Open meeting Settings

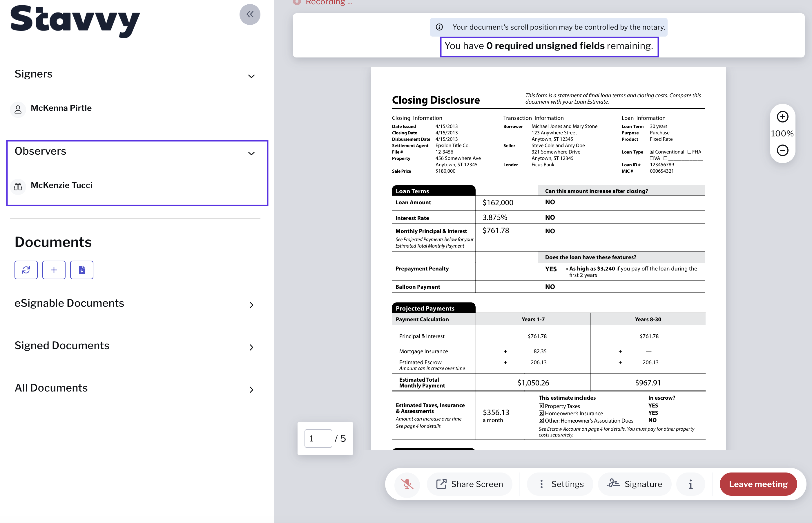(560, 484)
